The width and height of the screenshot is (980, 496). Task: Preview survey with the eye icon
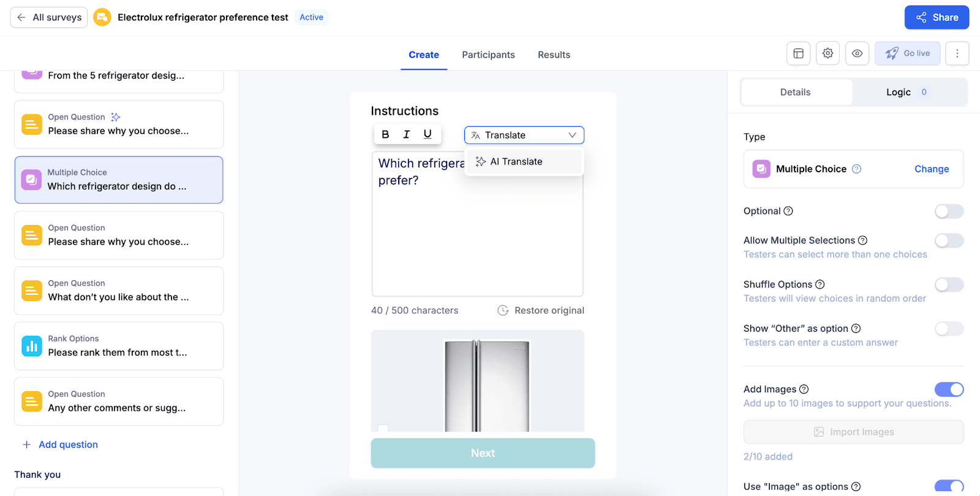[857, 53]
